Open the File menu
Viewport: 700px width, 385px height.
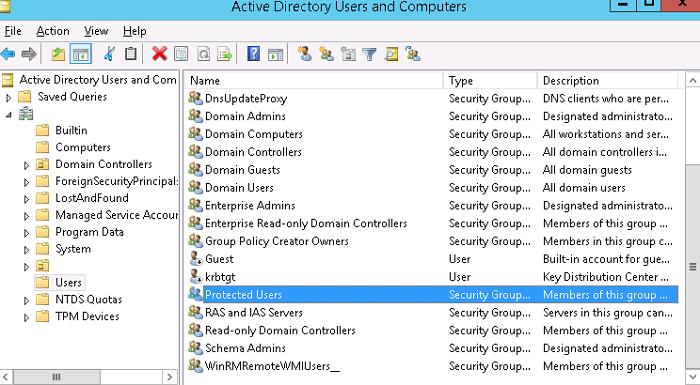pyautogui.click(x=12, y=31)
